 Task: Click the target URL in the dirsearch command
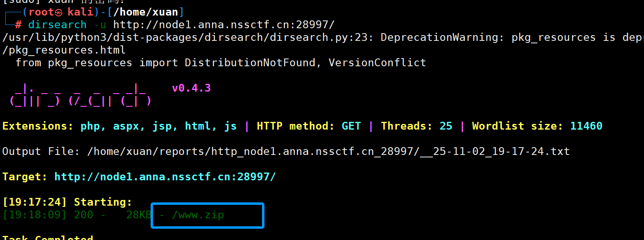tap(224, 25)
